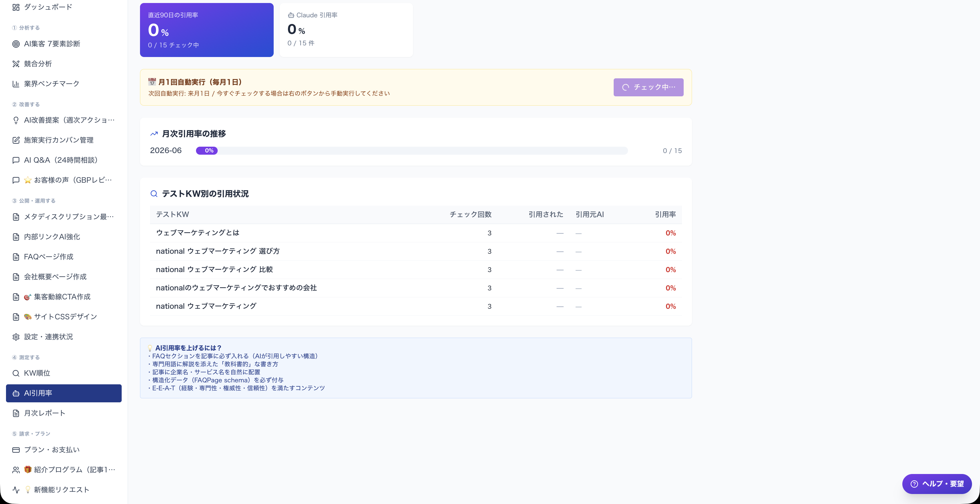
Task: Click the search icon by テストKW別の引用状況
Action: click(x=154, y=194)
